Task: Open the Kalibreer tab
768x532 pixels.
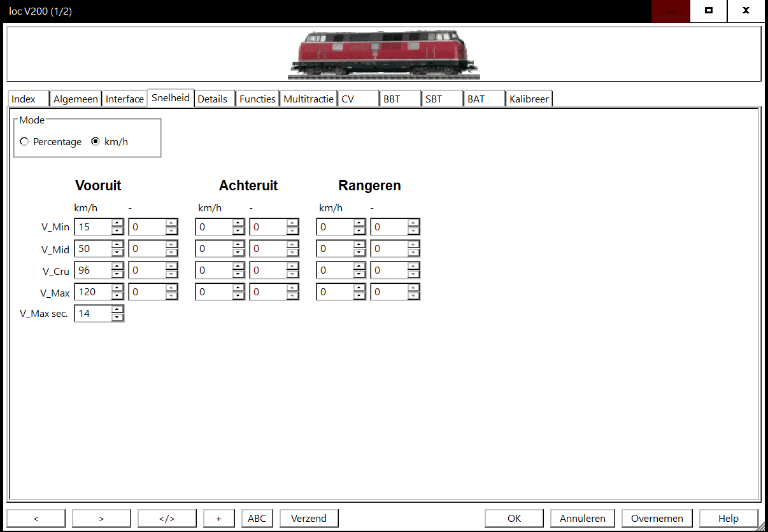Action: [x=529, y=99]
